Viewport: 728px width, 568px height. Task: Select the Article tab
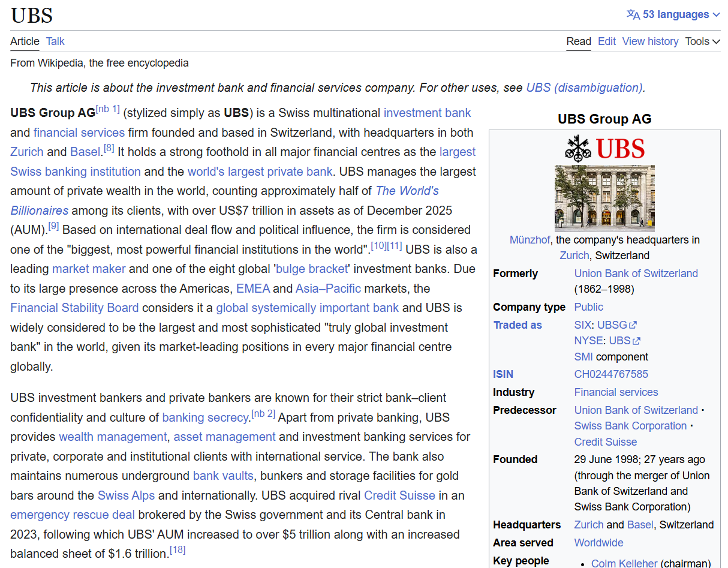(x=25, y=41)
